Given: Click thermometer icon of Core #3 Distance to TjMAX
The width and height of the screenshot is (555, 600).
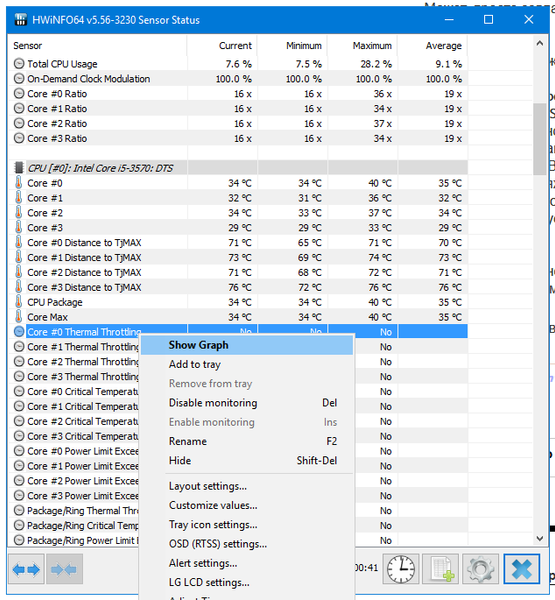Looking at the screenshot, I should point(18,287).
